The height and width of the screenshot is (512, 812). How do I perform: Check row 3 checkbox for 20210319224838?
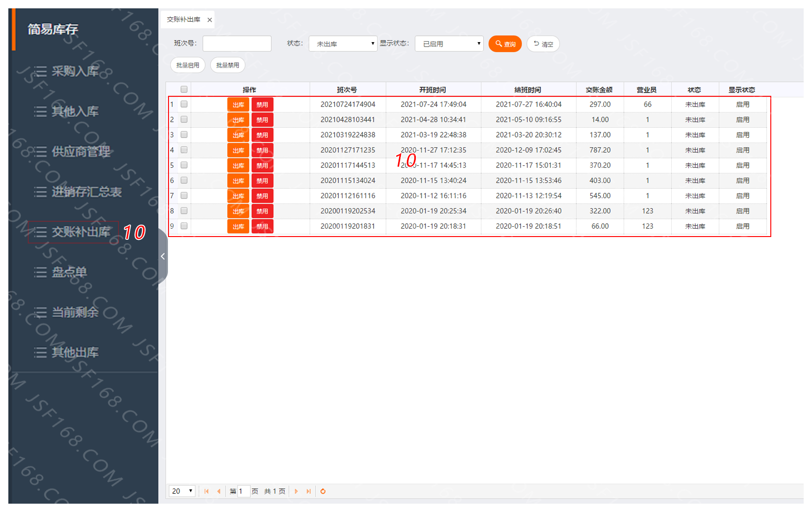pyautogui.click(x=184, y=135)
